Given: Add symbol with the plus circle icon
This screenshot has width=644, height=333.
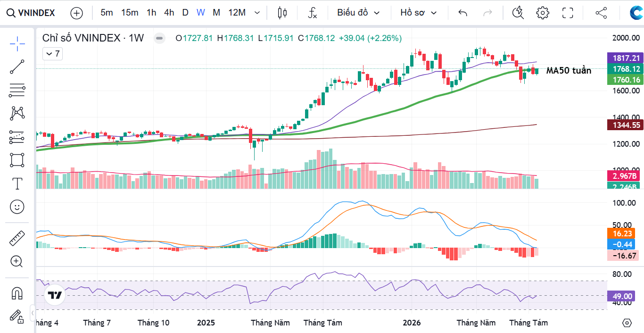Looking at the screenshot, I should click(x=76, y=13).
